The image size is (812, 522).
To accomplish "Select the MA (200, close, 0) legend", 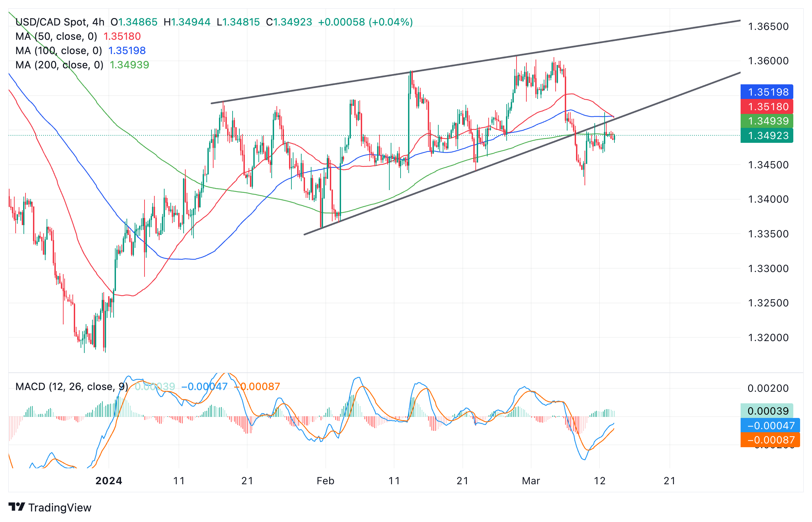I will [x=59, y=65].
